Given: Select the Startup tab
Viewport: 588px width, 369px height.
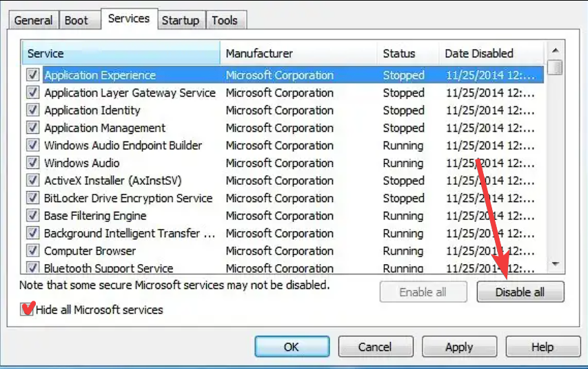Looking at the screenshot, I should (x=180, y=20).
